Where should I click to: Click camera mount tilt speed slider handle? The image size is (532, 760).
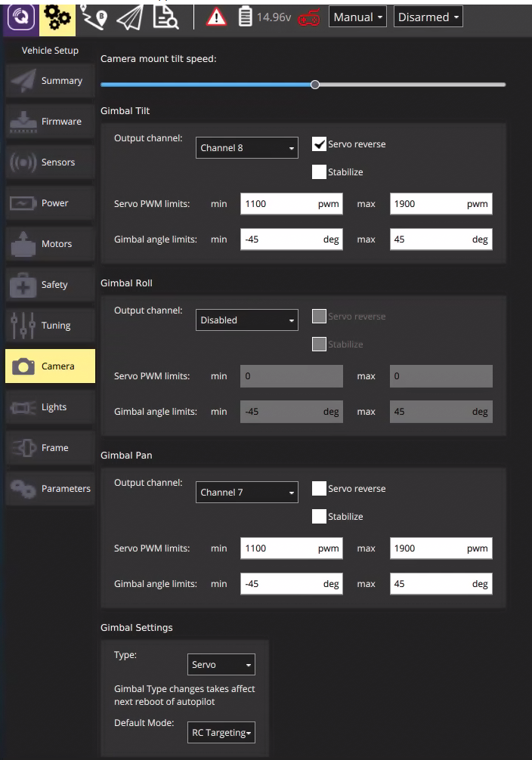pos(314,85)
